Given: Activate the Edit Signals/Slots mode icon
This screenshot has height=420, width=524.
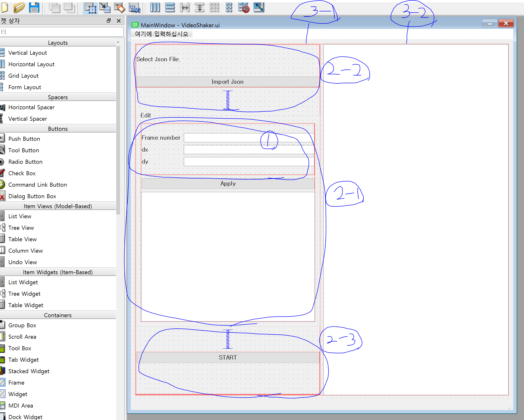Looking at the screenshot, I should (105, 7).
